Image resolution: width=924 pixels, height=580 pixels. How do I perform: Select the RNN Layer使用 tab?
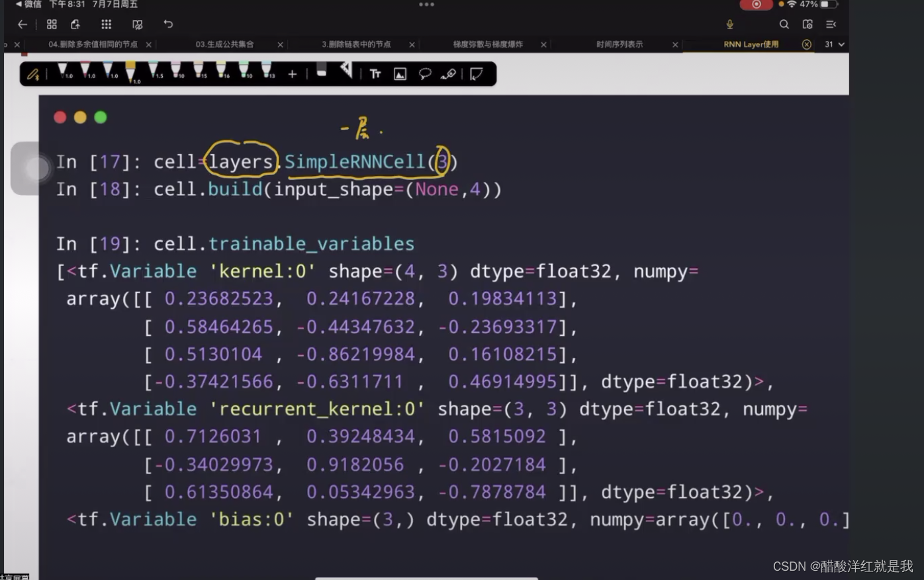coord(751,44)
